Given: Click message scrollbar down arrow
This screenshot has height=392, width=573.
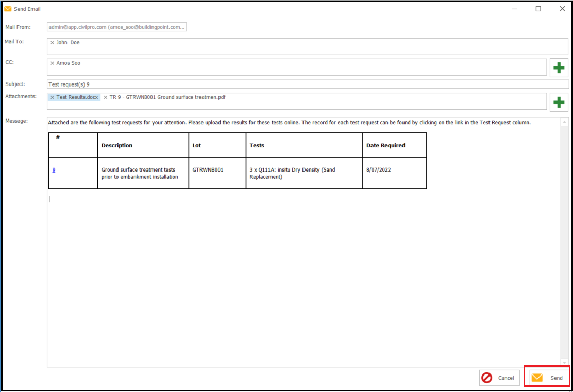Looking at the screenshot, I should point(564,363).
